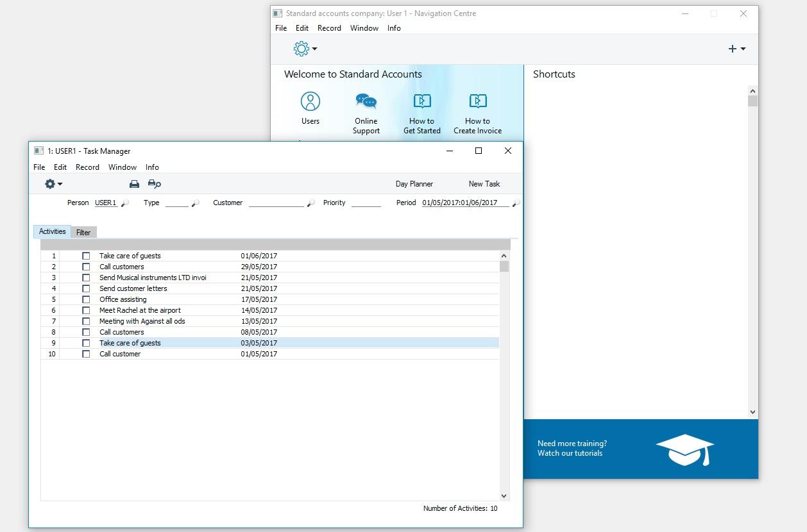Viewport: 807px width, 532px height.
Task: Open File menu in Task Manager
Action: point(39,167)
